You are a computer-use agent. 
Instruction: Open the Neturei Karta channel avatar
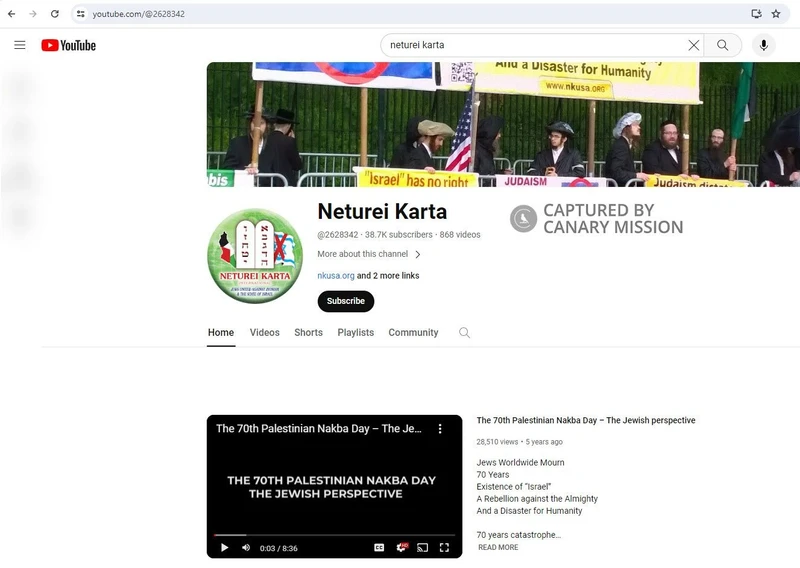tap(255, 256)
